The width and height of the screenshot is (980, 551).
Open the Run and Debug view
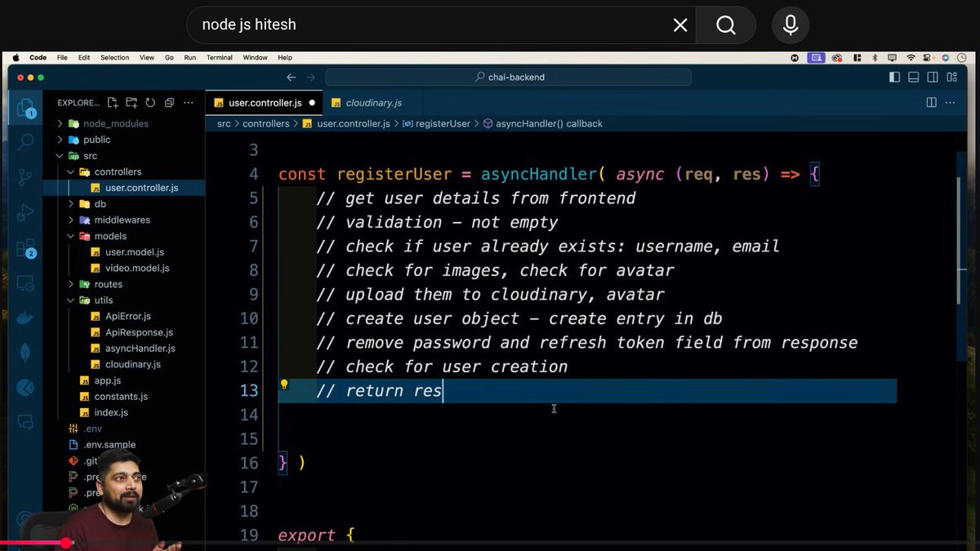[x=26, y=213]
